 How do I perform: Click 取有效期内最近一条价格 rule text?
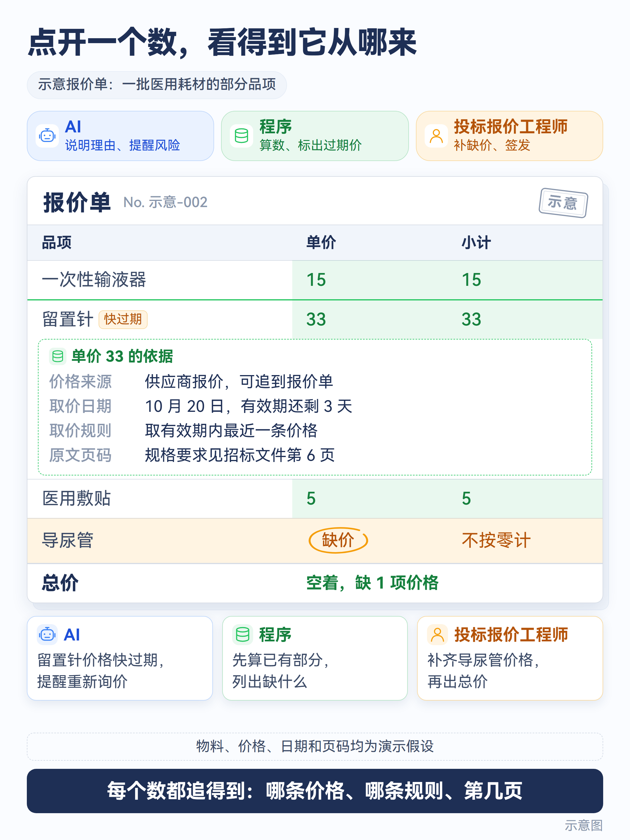point(231,430)
